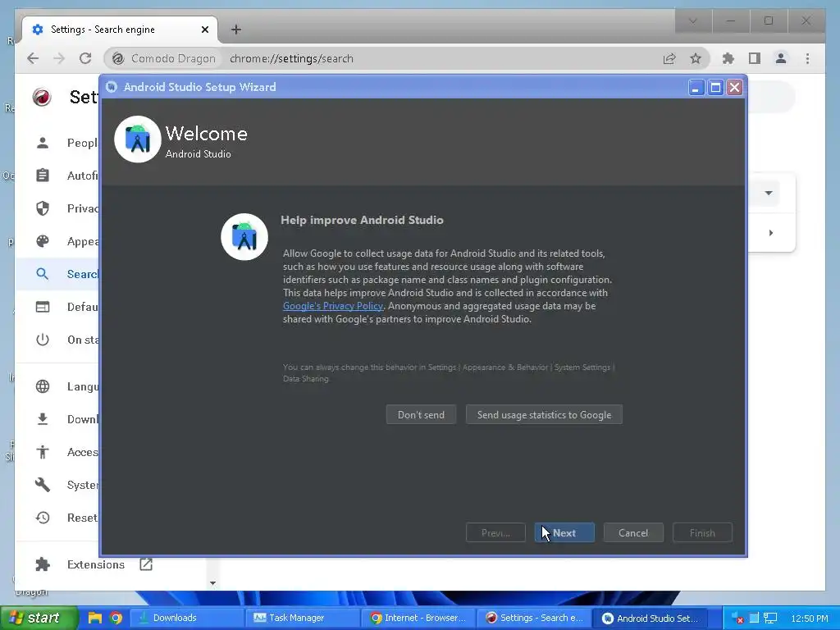Close the Settings - Search engine tab
The height and width of the screenshot is (630, 840).
[x=204, y=30]
